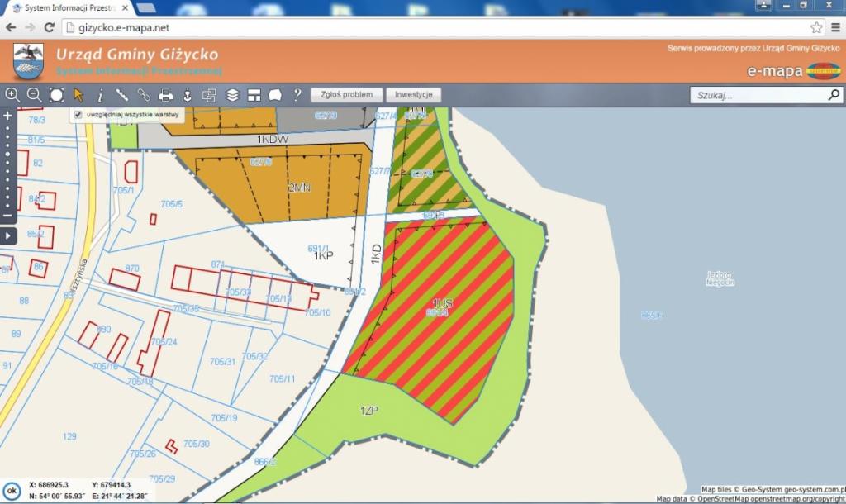The height and width of the screenshot is (504, 846).
Task: Click the 'Szukaj...' search field
Action: pos(758,96)
